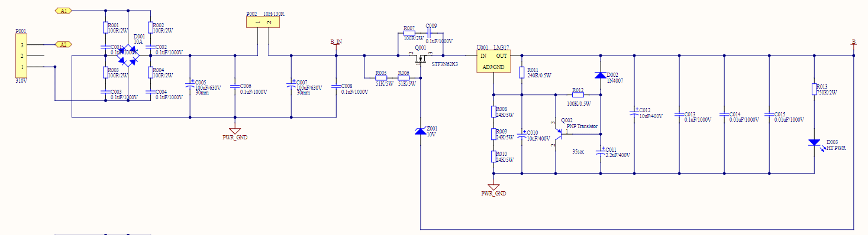Select resistor R007 symbol
The image size is (868, 235).
point(409,33)
